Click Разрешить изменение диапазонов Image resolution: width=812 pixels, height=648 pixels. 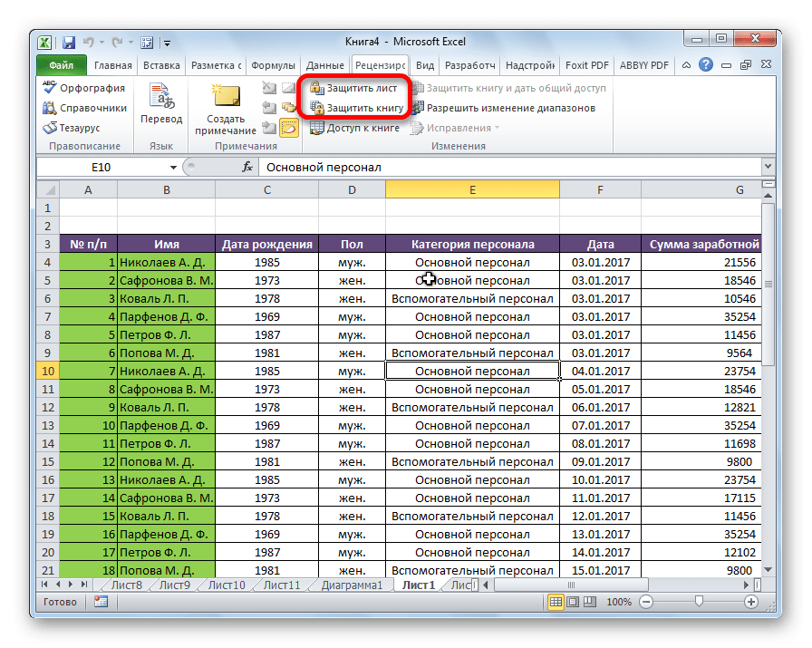(504, 108)
